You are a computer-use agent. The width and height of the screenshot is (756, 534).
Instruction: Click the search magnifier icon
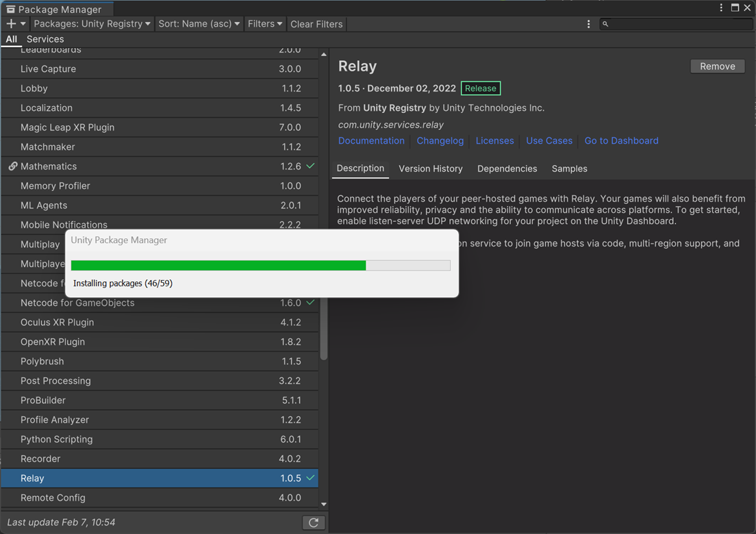605,24
